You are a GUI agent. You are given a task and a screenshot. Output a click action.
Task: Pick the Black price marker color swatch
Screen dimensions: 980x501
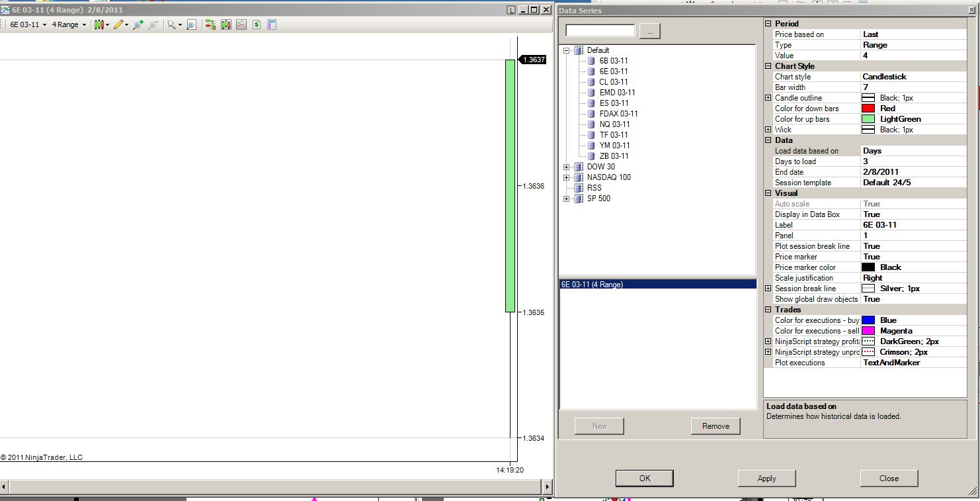click(x=868, y=267)
